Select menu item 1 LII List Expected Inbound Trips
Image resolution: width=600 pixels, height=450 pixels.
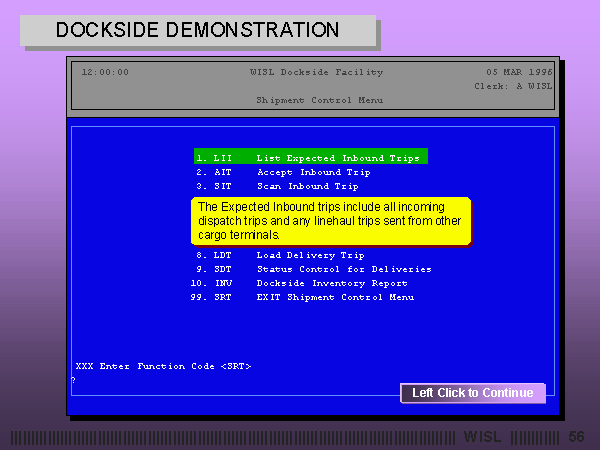(x=311, y=156)
